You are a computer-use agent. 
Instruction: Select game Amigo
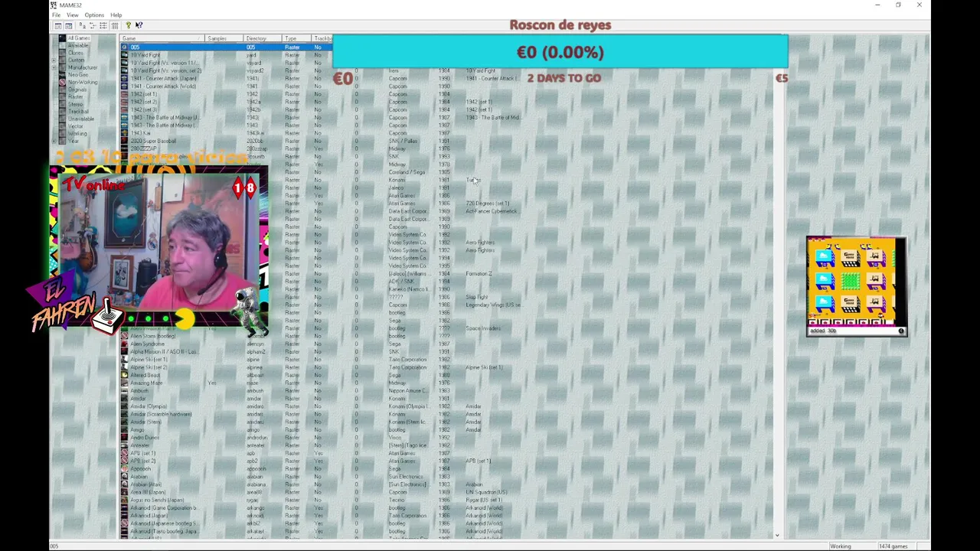tap(137, 429)
